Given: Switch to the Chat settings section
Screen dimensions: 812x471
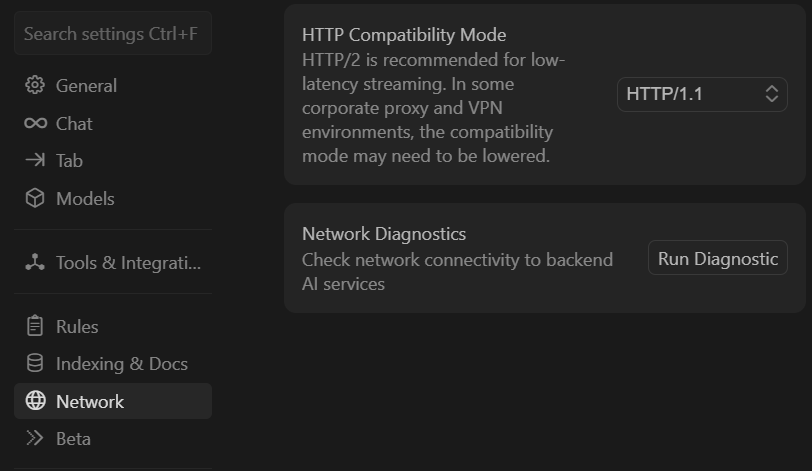Looking at the screenshot, I should click(74, 124).
